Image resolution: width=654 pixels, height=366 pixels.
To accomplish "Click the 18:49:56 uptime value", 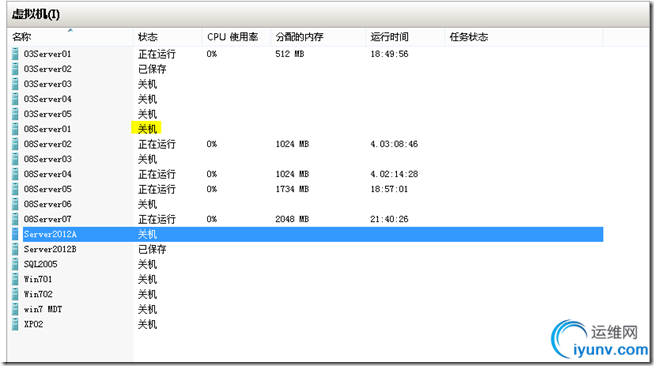I will pyautogui.click(x=389, y=54).
